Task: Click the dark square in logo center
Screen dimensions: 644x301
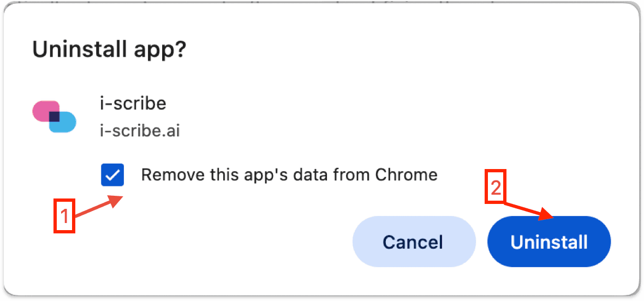Action: tap(54, 117)
